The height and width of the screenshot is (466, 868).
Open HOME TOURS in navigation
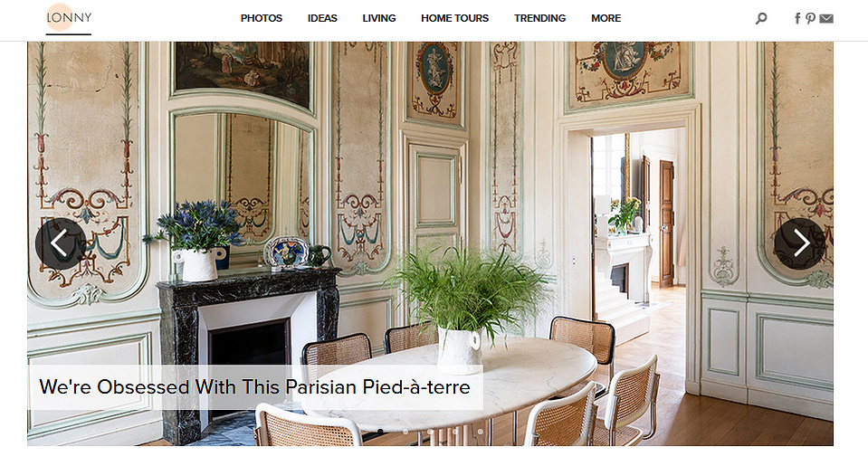click(x=454, y=18)
